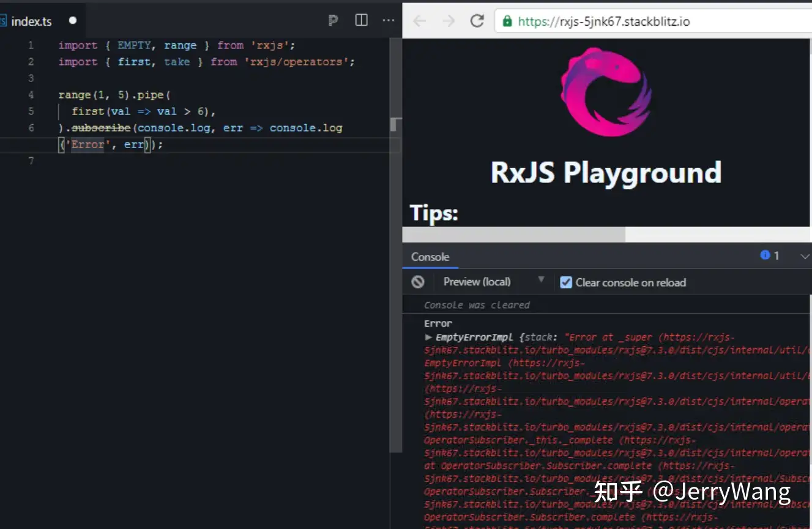This screenshot has width=812, height=529.
Task: Reload the preview page
Action: click(x=477, y=21)
